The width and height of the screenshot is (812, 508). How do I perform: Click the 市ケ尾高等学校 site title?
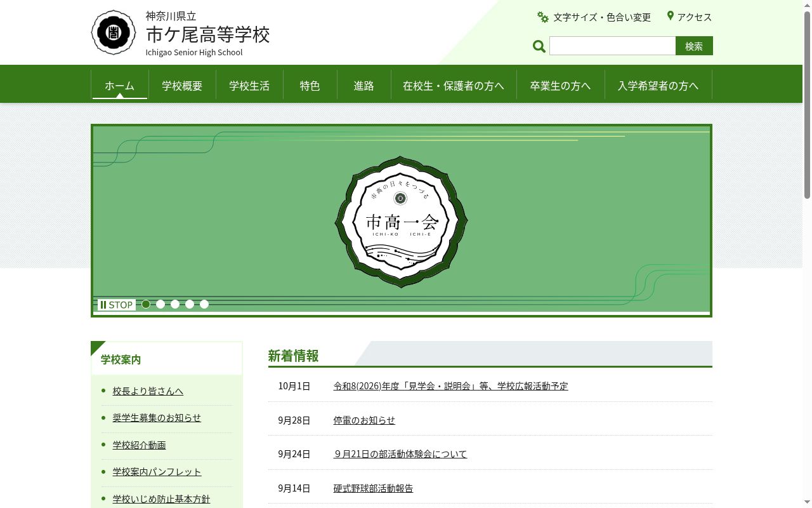208,34
